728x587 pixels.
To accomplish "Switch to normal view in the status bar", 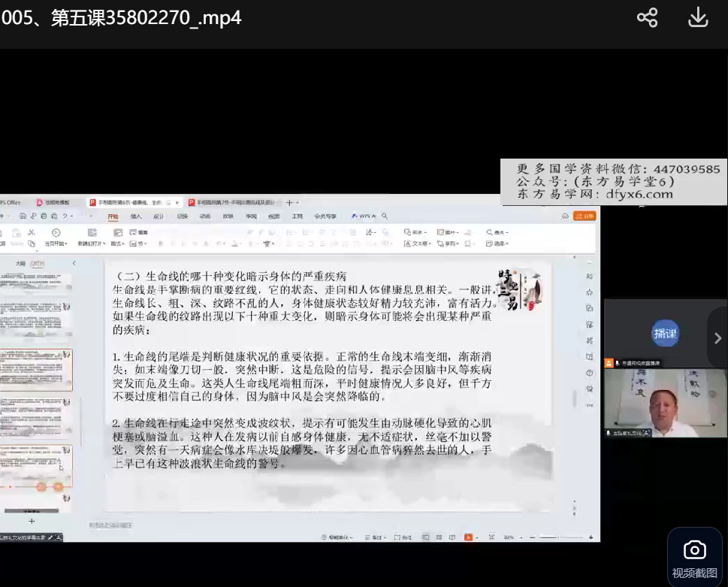I will (x=426, y=537).
